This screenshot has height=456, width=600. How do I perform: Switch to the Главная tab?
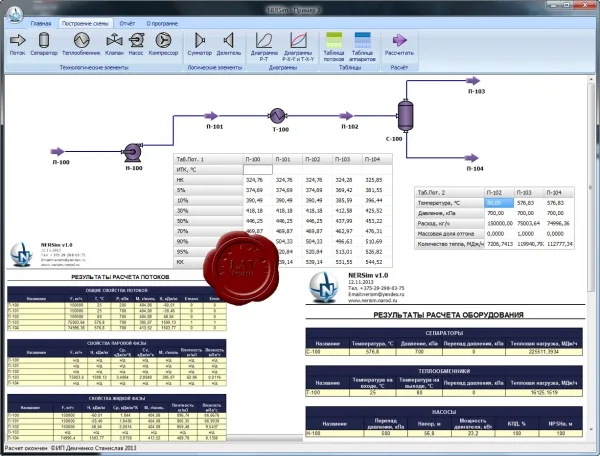(41, 23)
